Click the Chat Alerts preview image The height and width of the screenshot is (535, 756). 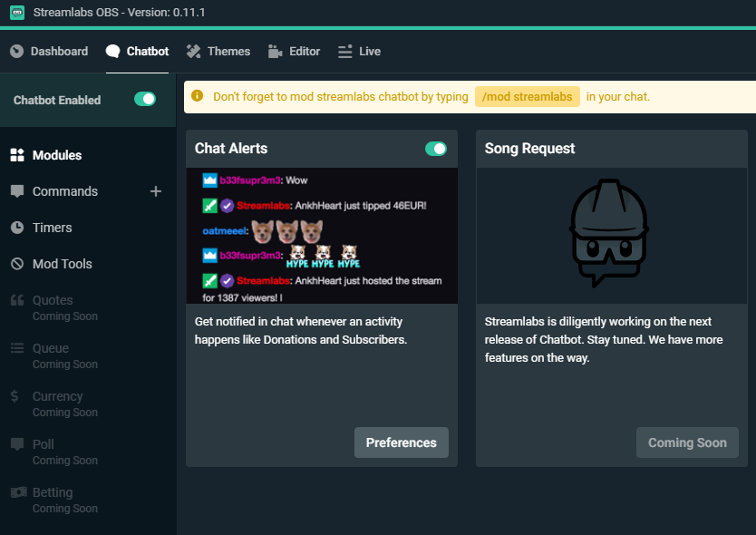click(322, 236)
